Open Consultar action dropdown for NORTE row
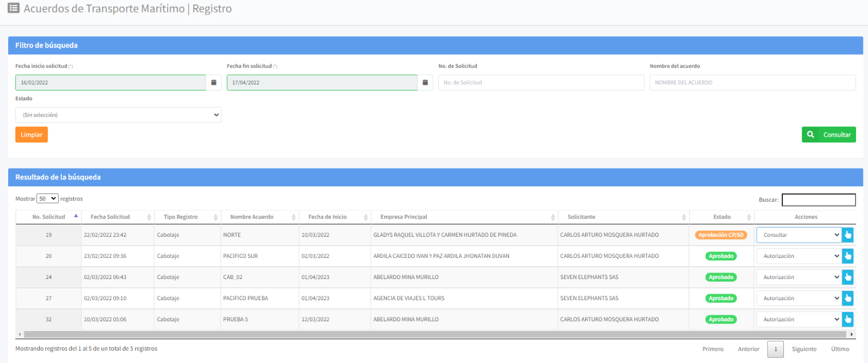 [x=799, y=235]
